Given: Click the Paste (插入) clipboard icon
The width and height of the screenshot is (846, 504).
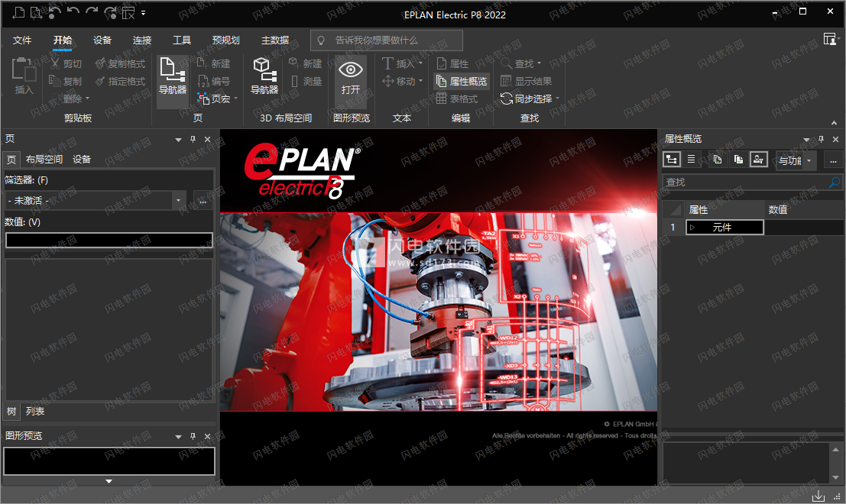Looking at the screenshot, I should pyautogui.click(x=24, y=70).
